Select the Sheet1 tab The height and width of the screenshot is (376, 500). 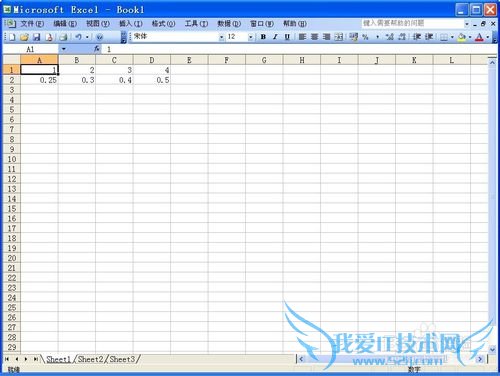click(x=58, y=359)
